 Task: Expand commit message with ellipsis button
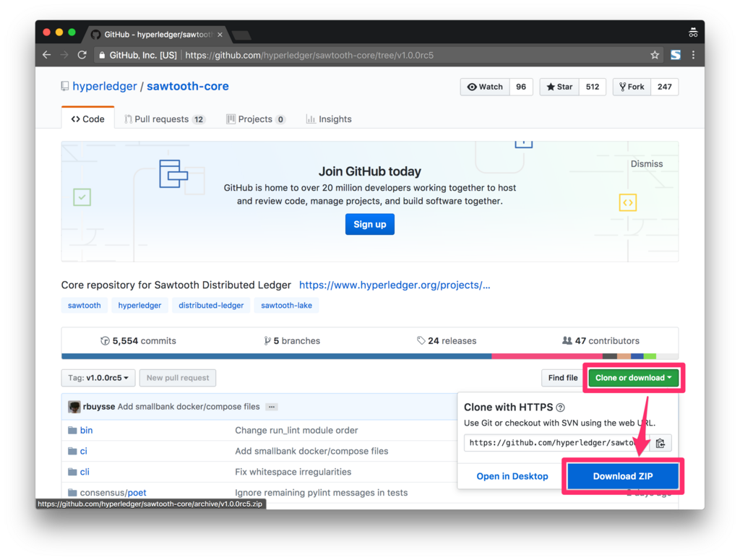272,407
